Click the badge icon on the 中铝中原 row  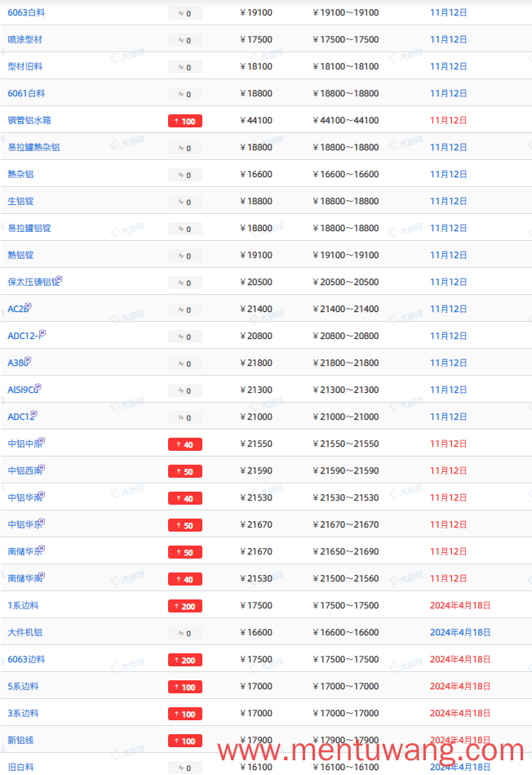(42, 440)
